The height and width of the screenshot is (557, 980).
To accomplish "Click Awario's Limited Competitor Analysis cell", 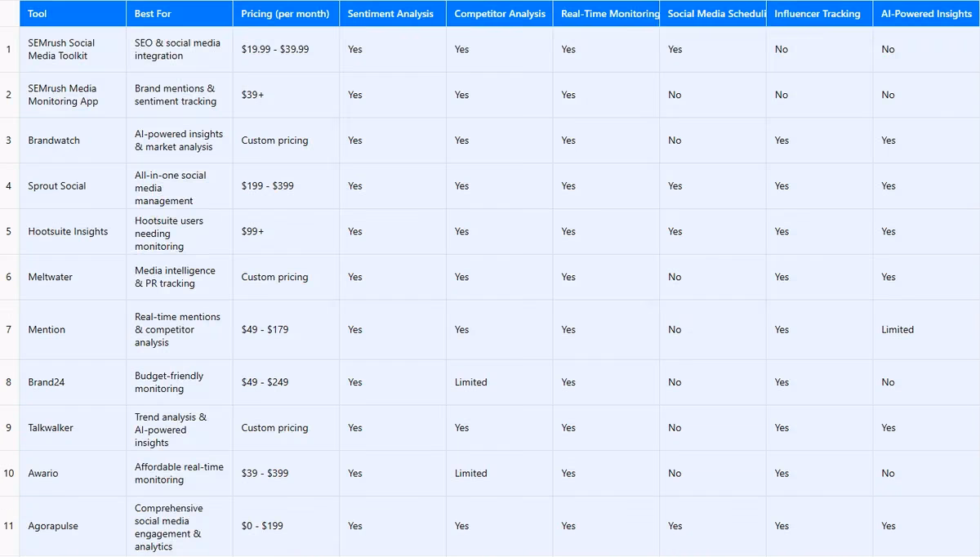I will tap(499, 474).
